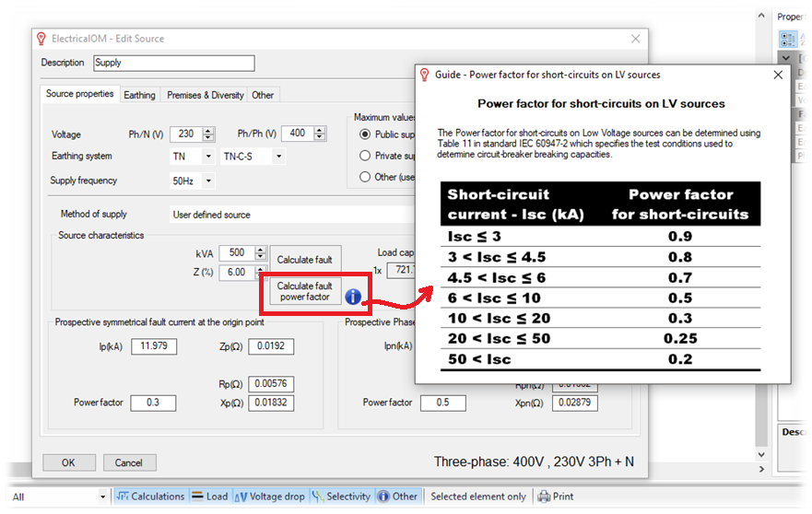Click the 'Three-phase: 400V , 230V 3Ph + N' label

534,461
